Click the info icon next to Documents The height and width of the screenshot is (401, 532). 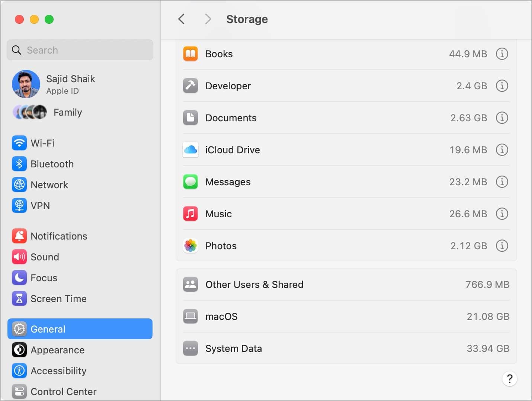point(502,118)
